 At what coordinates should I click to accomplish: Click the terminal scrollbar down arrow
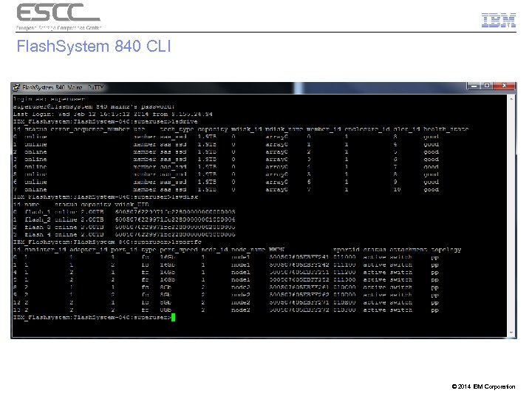tap(511, 332)
